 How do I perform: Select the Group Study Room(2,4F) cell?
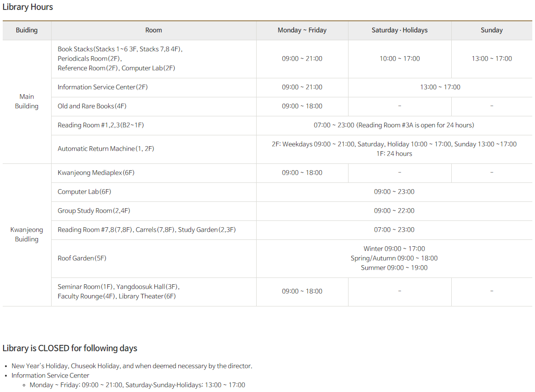[x=94, y=211]
